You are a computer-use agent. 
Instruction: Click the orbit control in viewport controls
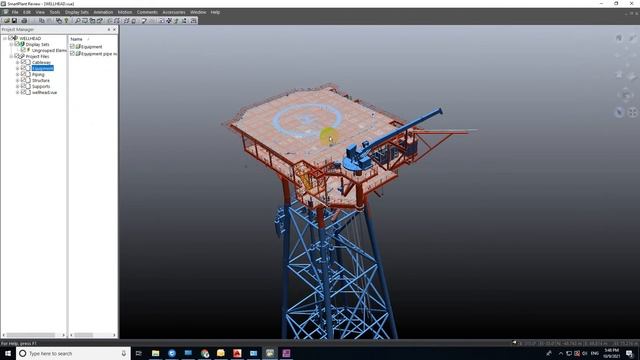click(x=626, y=94)
